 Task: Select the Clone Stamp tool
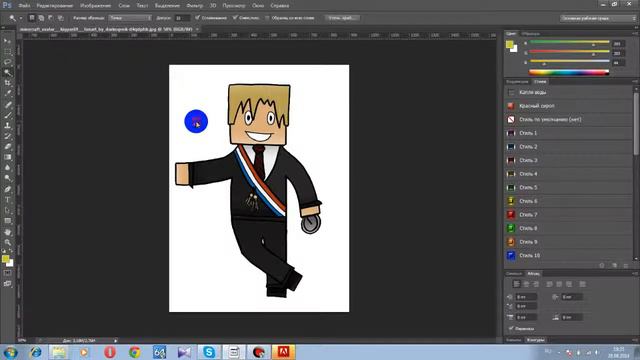[x=7, y=126]
